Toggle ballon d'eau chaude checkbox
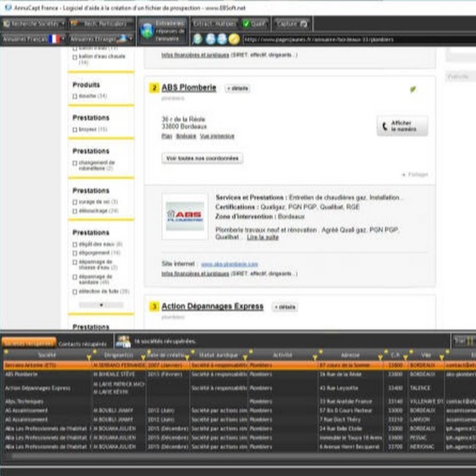The height and width of the screenshot is (476, 476). pos(75,57)
